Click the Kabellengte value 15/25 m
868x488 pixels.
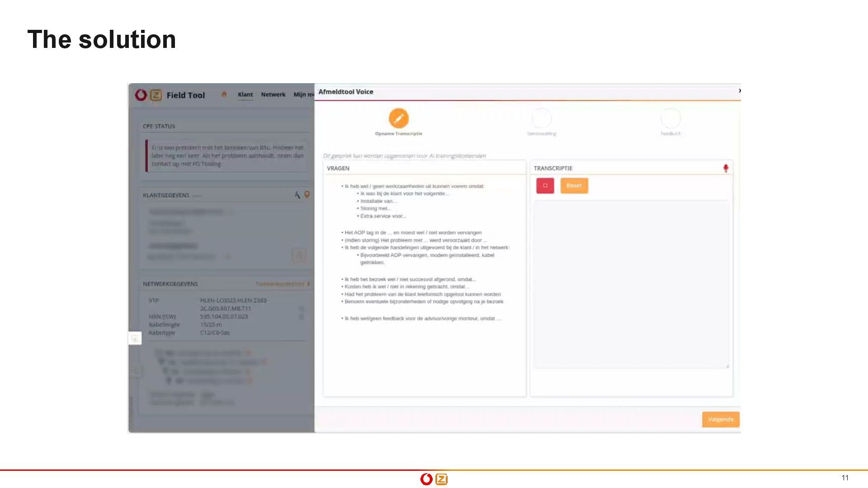tap(211, 324)
